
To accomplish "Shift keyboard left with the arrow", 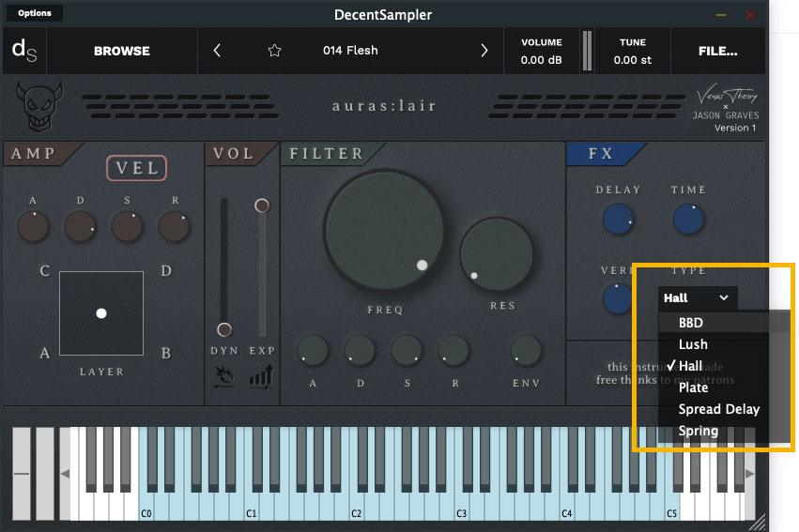I will point(65,474).
